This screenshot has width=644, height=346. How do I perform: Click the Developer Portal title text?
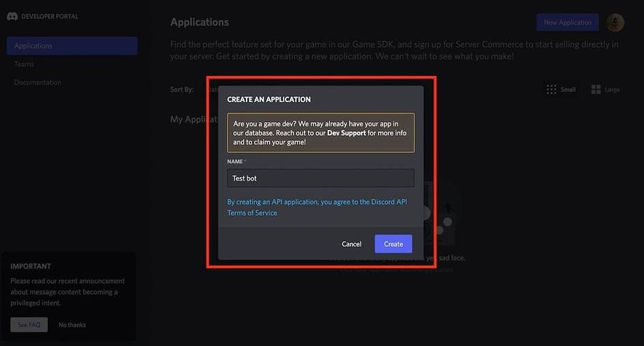[x=50, y=16]
